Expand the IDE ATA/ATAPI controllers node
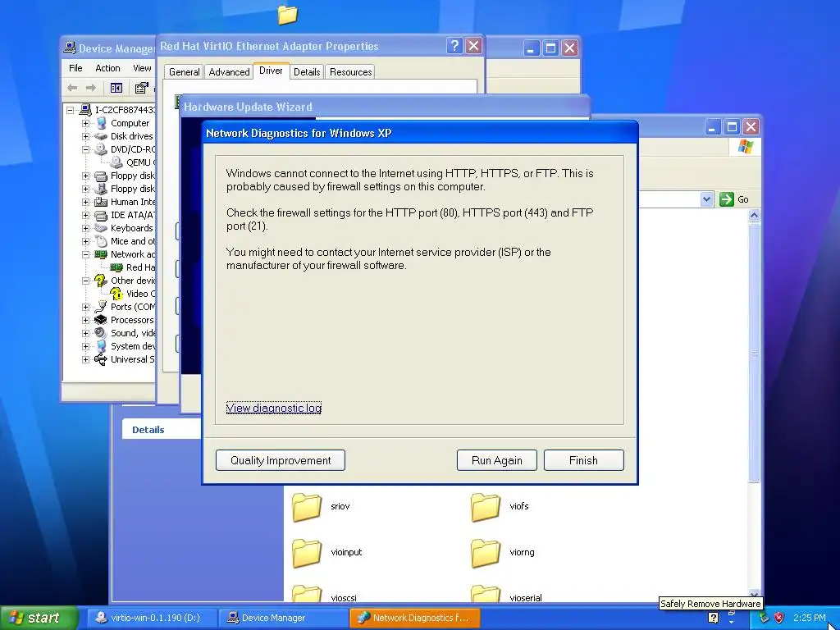 (85, 215)
